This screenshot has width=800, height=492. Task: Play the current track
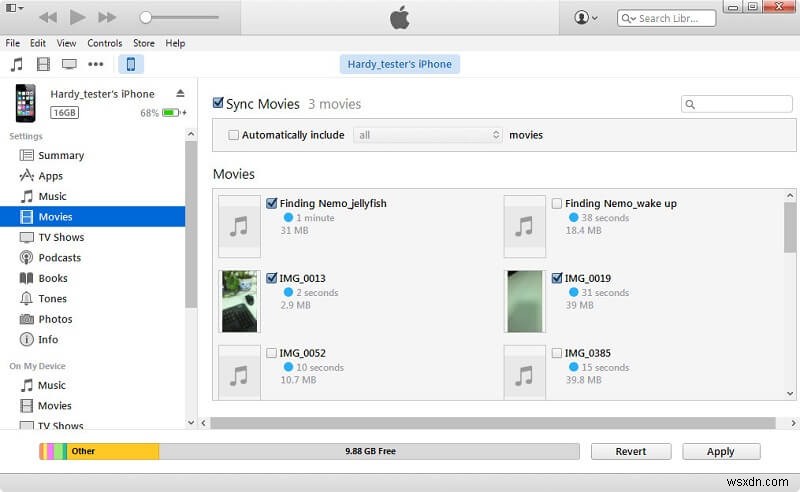[78, 17]
